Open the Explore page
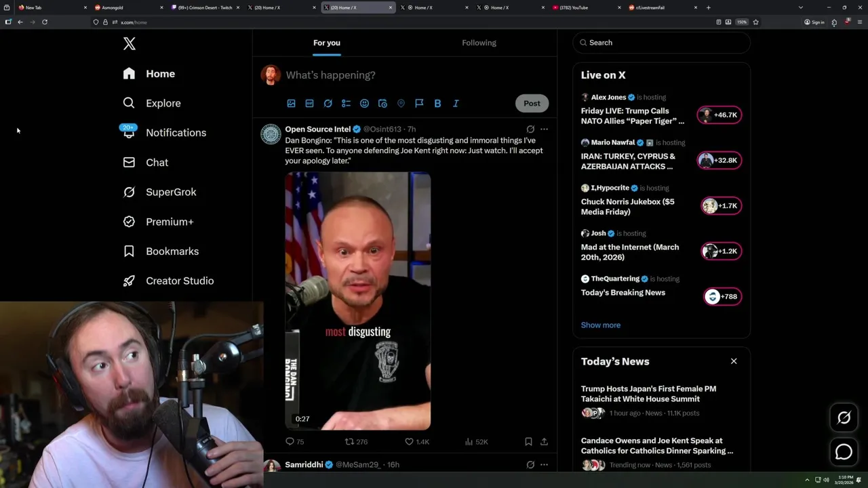868x488 pixels. [x=152, y=103]
